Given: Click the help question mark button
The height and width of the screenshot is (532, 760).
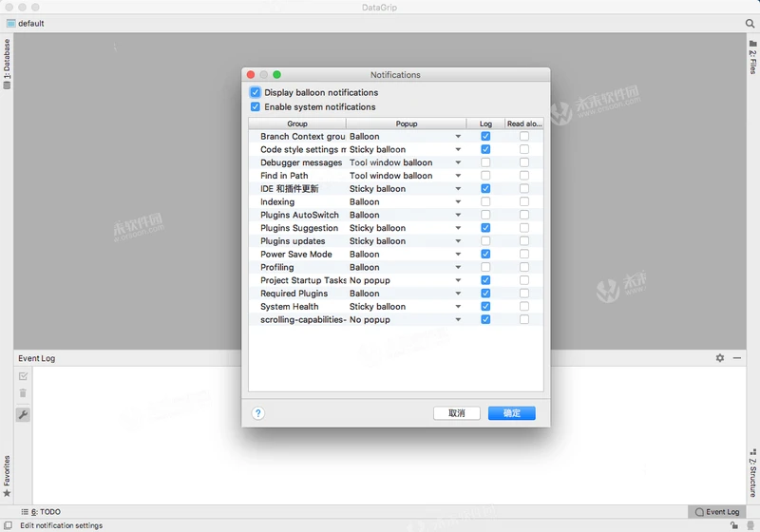Looking at the screenshot, I should tap(257, 413).
